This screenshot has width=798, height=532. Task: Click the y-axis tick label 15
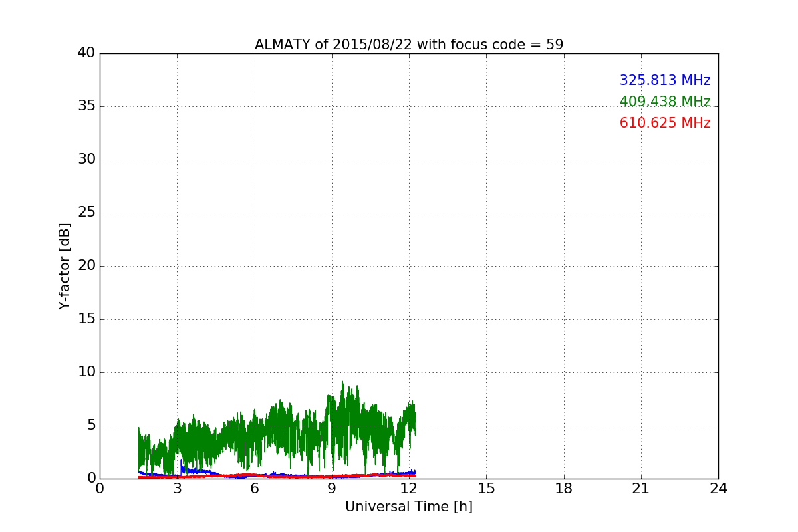pyautogui.click(x=86, y=319)
